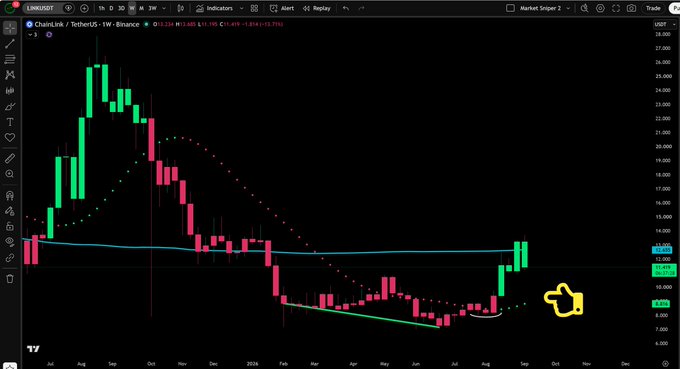The image size is (680, 369).
Task: Select the crosshair cursor tool
Action: 10,28
